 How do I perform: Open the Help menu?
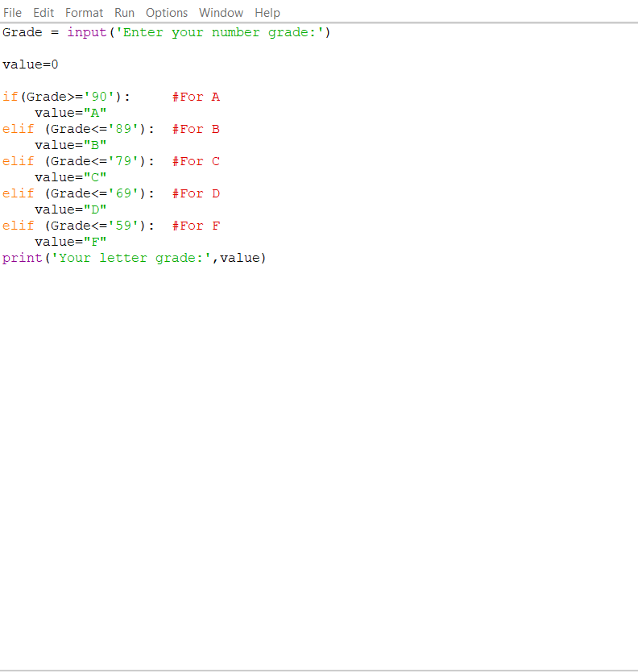[x=267, y=13]
